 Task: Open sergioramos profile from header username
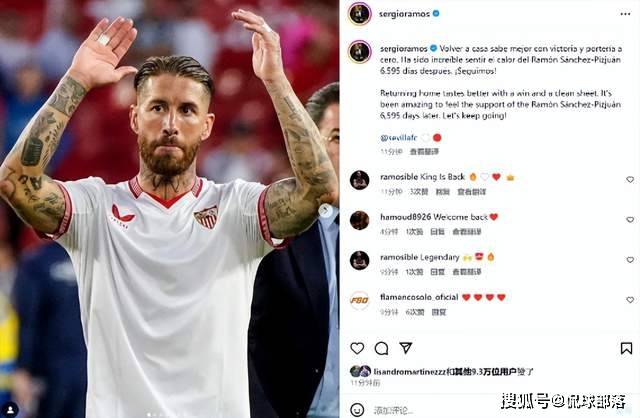point(404,14)
